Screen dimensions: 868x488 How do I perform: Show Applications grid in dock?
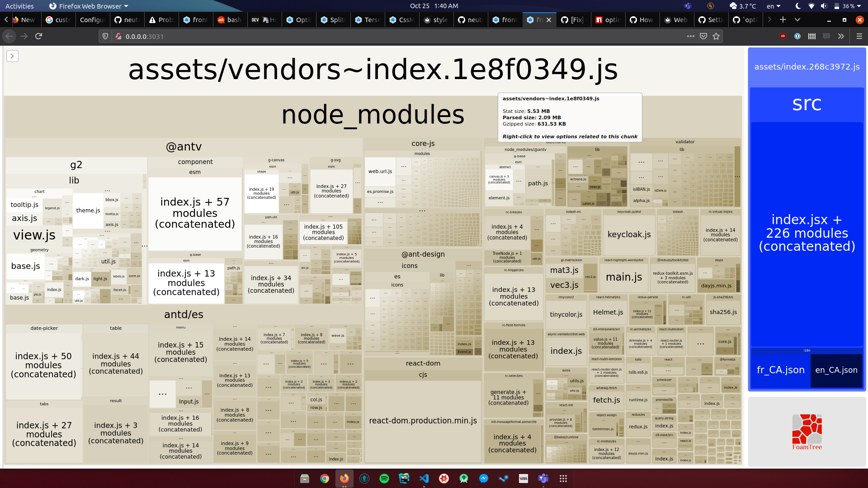563,478
